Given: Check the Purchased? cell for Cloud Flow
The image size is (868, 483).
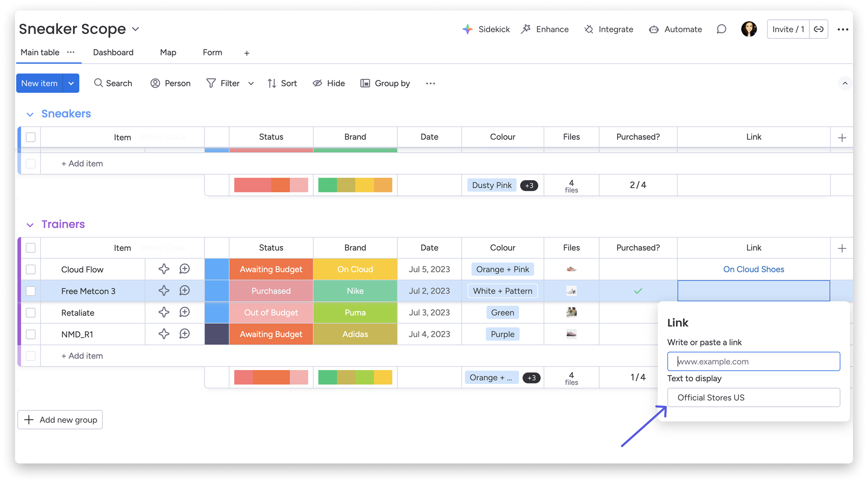Looking at the screenshot, I should coord(638,269).
